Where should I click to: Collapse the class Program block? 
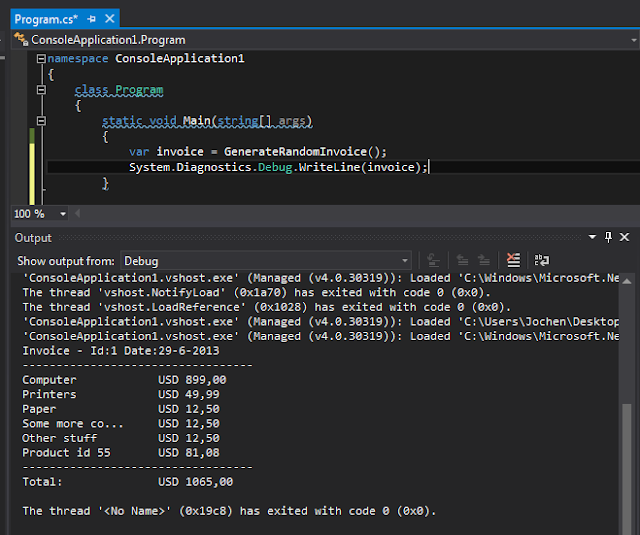pos(41,90)
